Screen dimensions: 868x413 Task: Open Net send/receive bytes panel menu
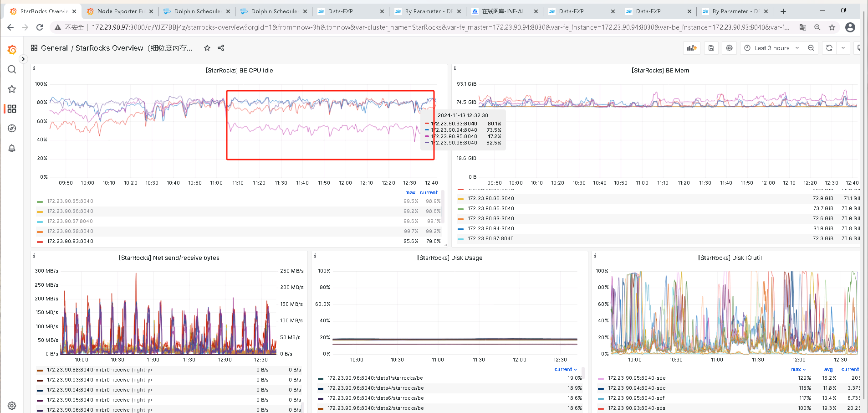point(169,258)
